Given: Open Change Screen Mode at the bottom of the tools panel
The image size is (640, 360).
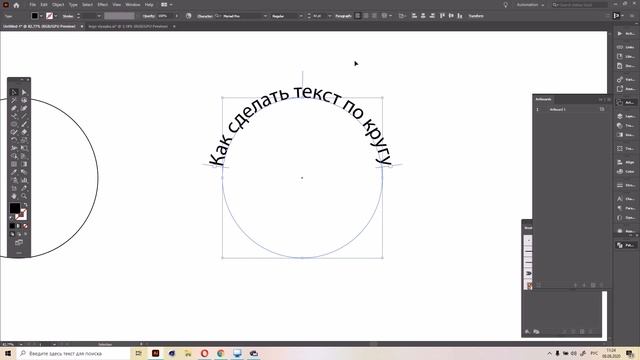Looking at the screenshot, I should (19, 242).
